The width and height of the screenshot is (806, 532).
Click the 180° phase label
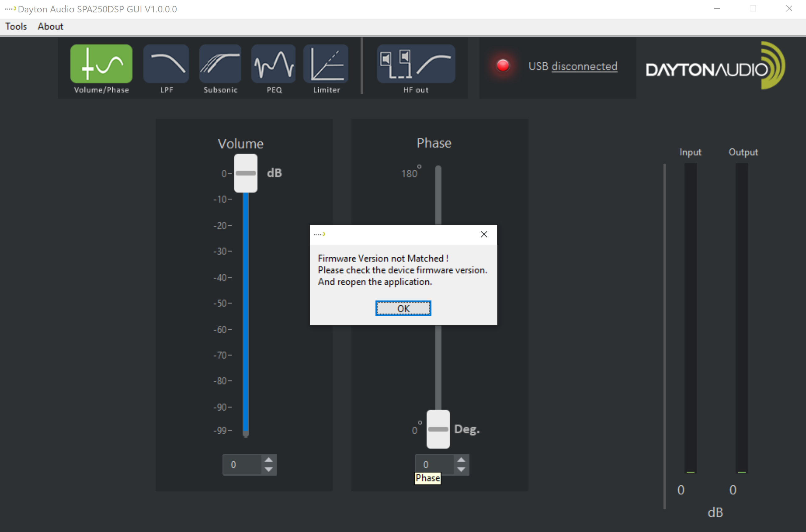tap(411, 172)
